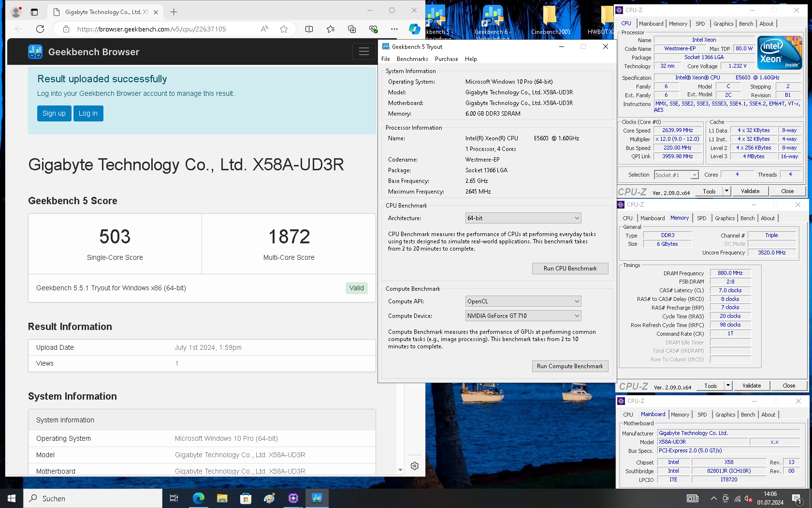This screenshot has height=508, width=812.
Task: Open the Purchase menu in Geekbench 5
Action: click(x=447, y=59)
